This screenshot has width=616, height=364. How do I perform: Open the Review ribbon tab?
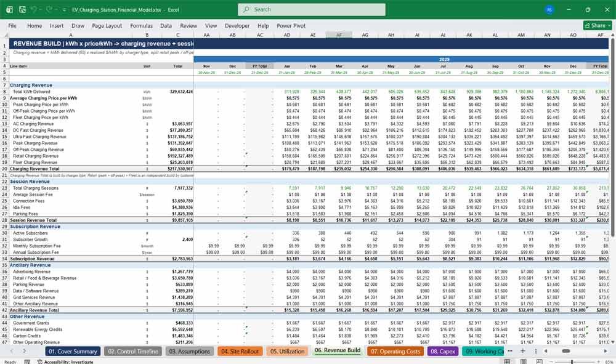188,25
